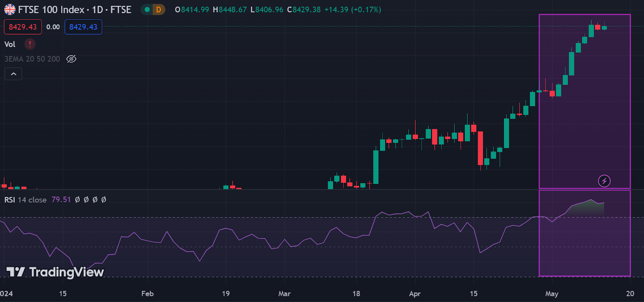This screenshot has width=644, height=302.
Task: Toggle visibility of 3EMA 20 50 200 indicator
Action: point(71,59)
